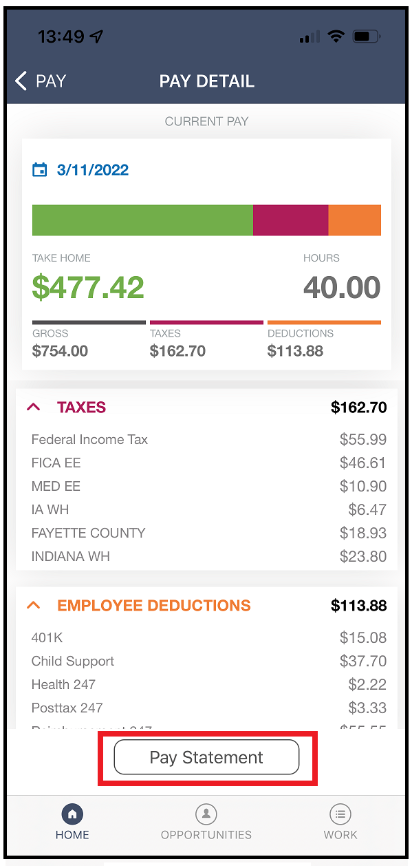This screenshot has width=412, height=868.
Task: Open the Pay Statement button
Action: [206, 757]
